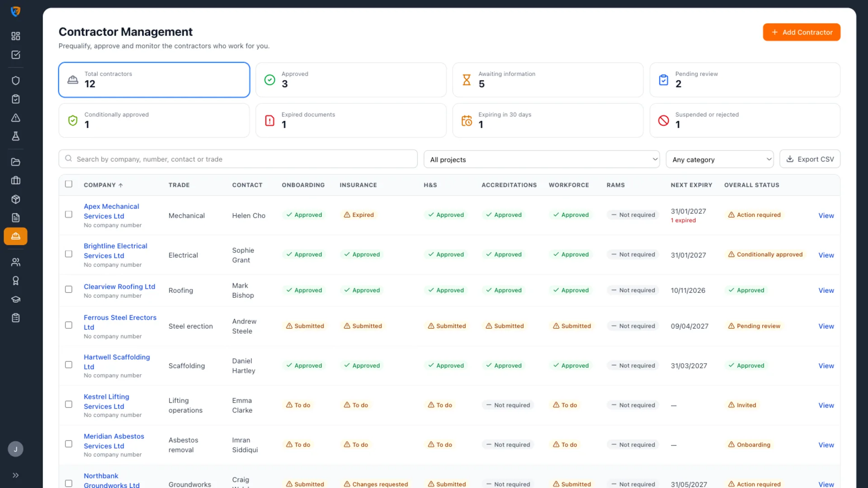This screenshot has height=488, width=868.
Task: Filter by the Total contractors card
Action: click(154, 80)
